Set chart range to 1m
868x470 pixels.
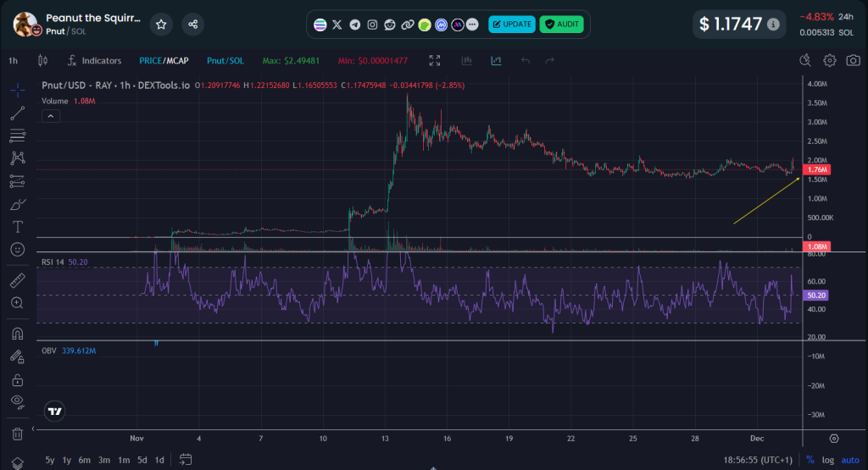[x=124, y=460]
